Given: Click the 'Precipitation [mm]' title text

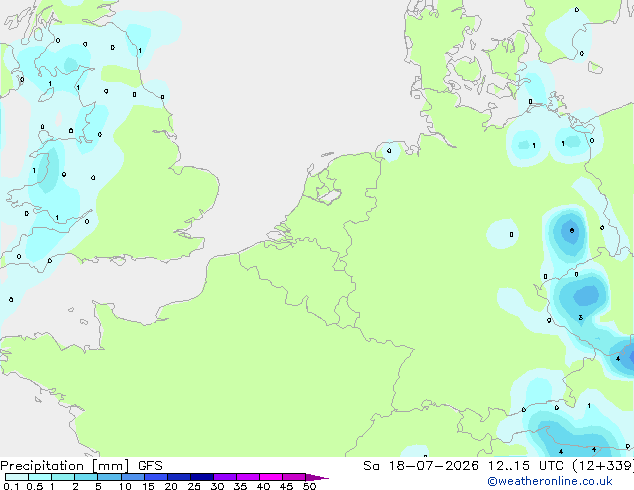Looking at the screenshot, I should [65, 466].
